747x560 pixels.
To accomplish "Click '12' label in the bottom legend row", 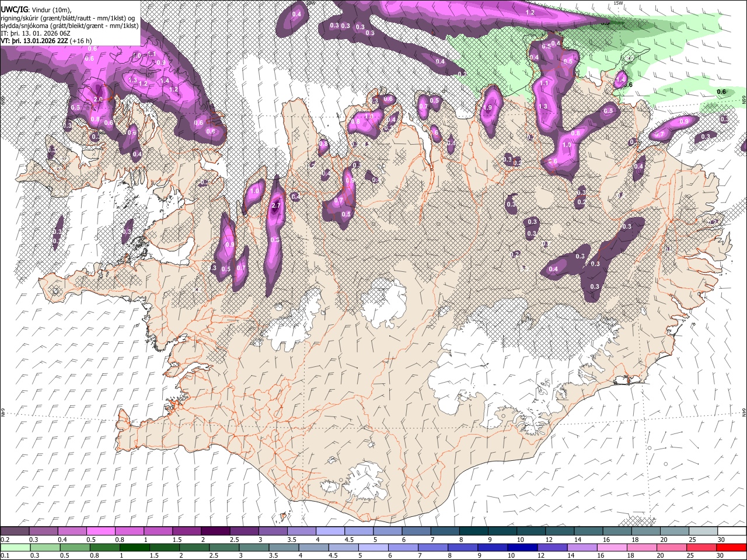I will coord(541,555).
